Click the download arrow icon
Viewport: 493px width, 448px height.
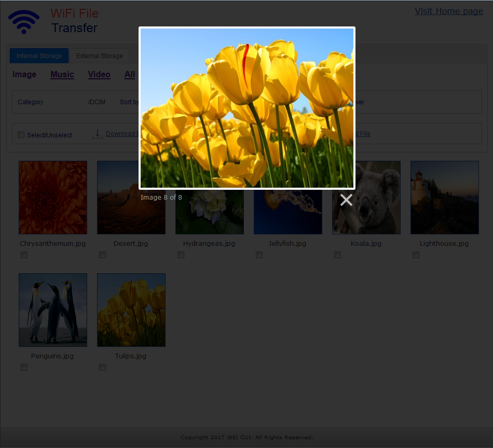(x=97, y=134)
